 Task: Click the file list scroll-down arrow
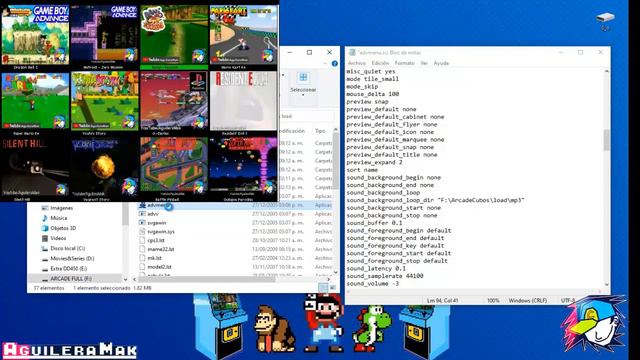[x=336, y=272]
